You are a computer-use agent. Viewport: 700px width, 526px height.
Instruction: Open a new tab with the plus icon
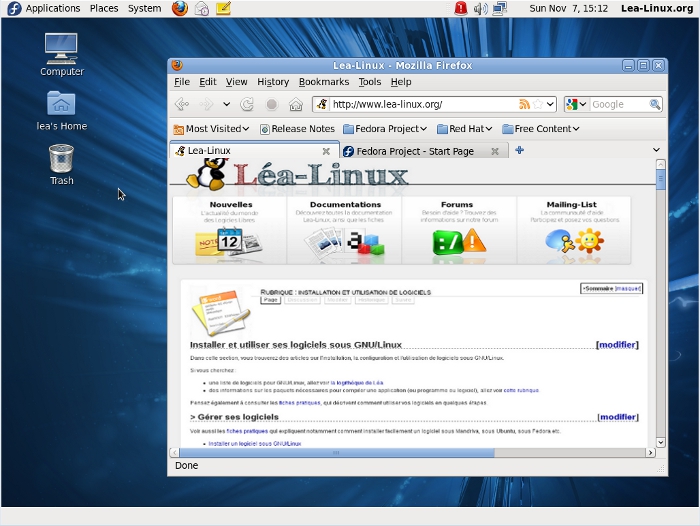click(x=520, y=150)
